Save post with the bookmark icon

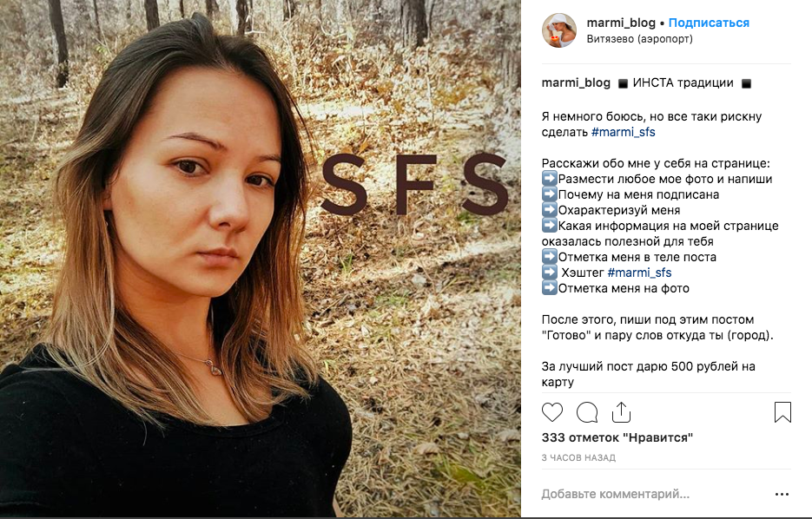click(x=782, y=412)
